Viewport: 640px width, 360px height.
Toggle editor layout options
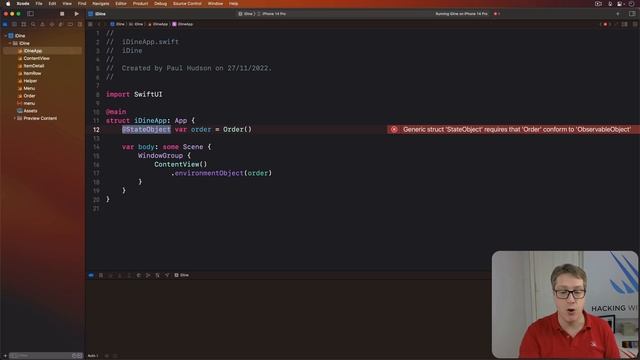(x=624, y=24)
